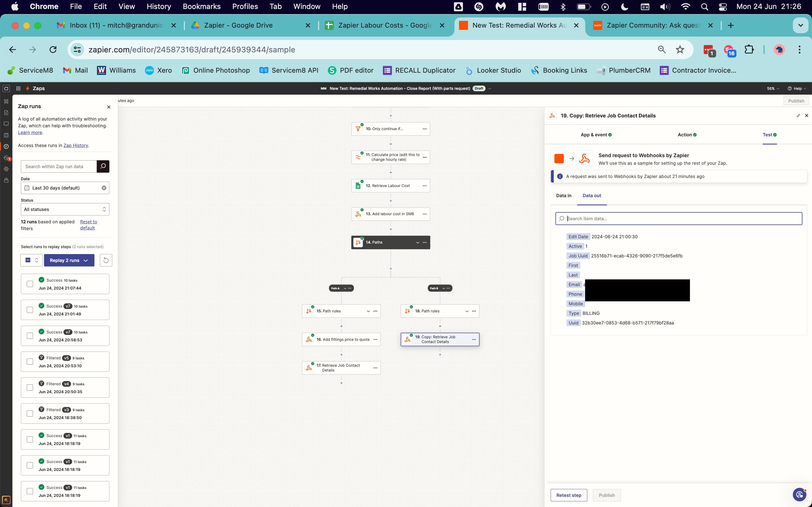Check the run from 21:07:44
Screen dimensions: 812x507
tap(30, 284)
